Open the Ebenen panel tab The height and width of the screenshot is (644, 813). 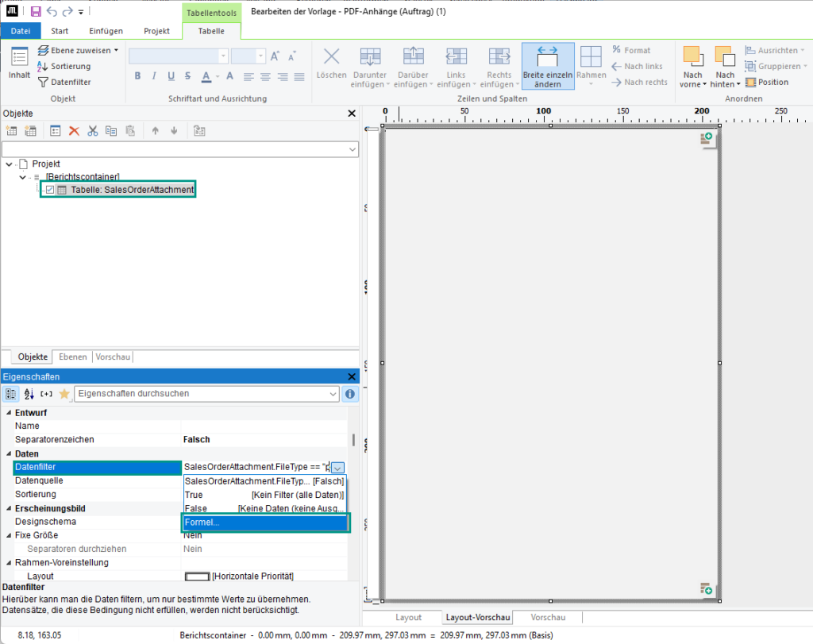[72, 357]
